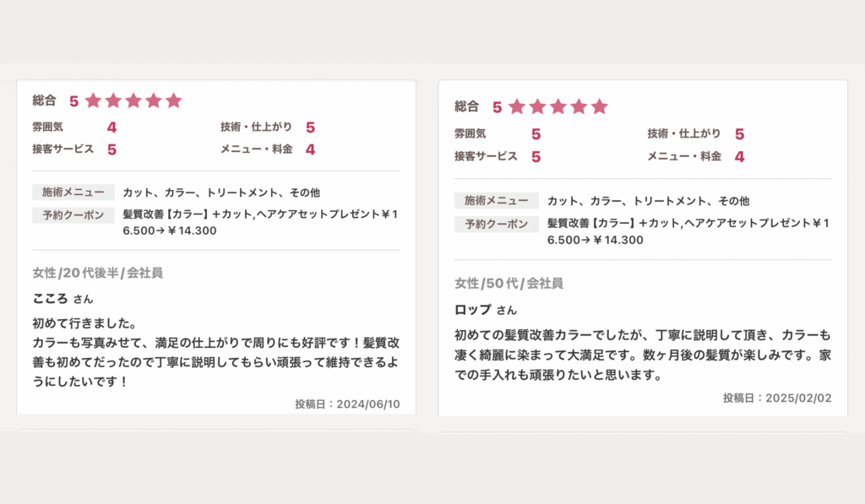Click the fifth star in こころ's review rating

pos(174,100)
